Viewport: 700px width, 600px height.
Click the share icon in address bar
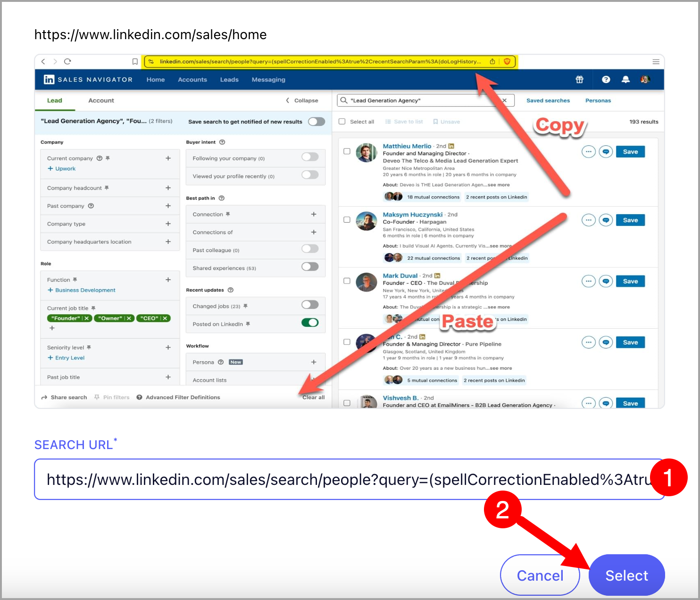coord(492,61)
